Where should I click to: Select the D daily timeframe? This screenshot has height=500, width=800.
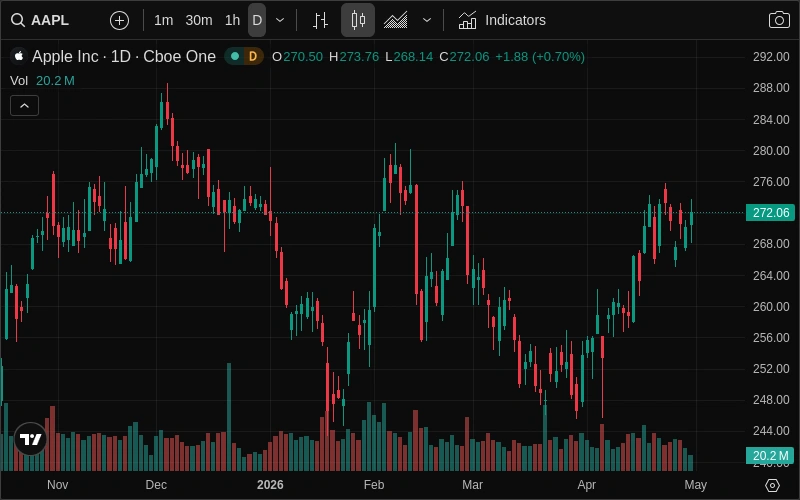tap(257, 20)
